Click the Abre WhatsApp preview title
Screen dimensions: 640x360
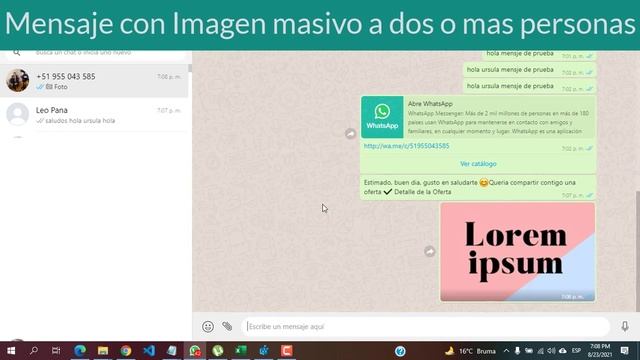click(430, 104)
